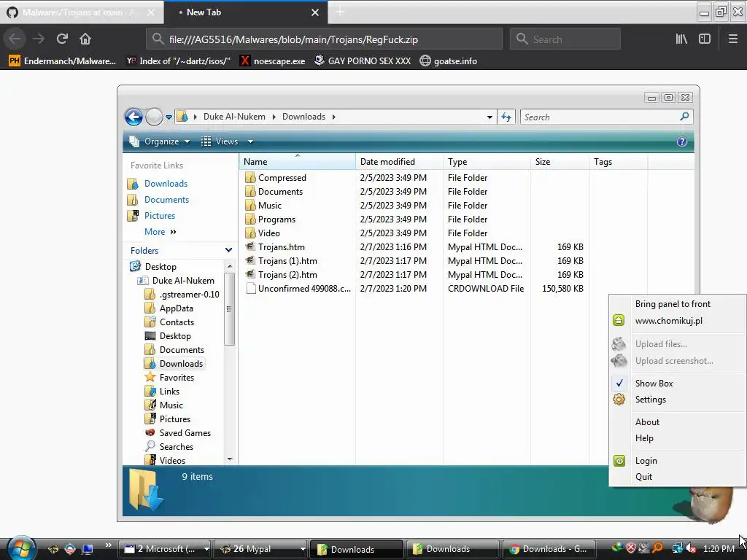Open the Windows Start orb
Screen dimensions: 747x560
coord(20,548)
